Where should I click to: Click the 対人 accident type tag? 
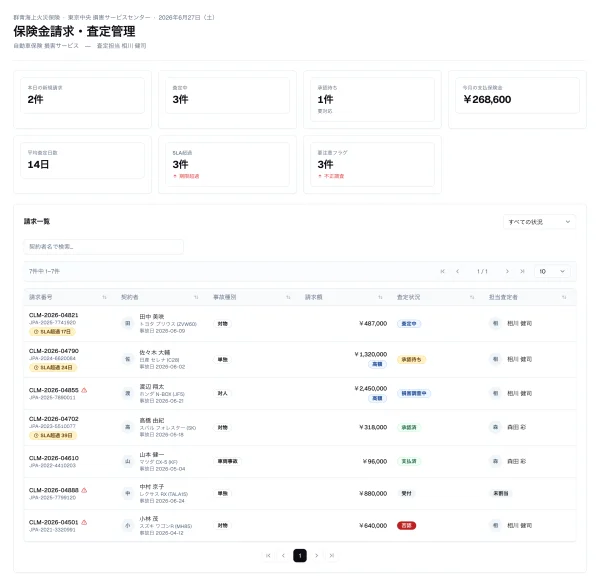pos(222,393)
